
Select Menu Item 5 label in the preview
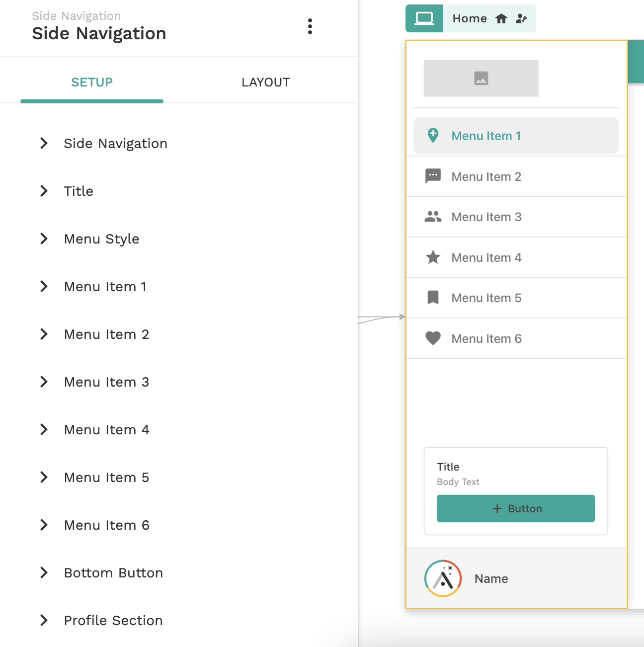[x=486, y=298]
